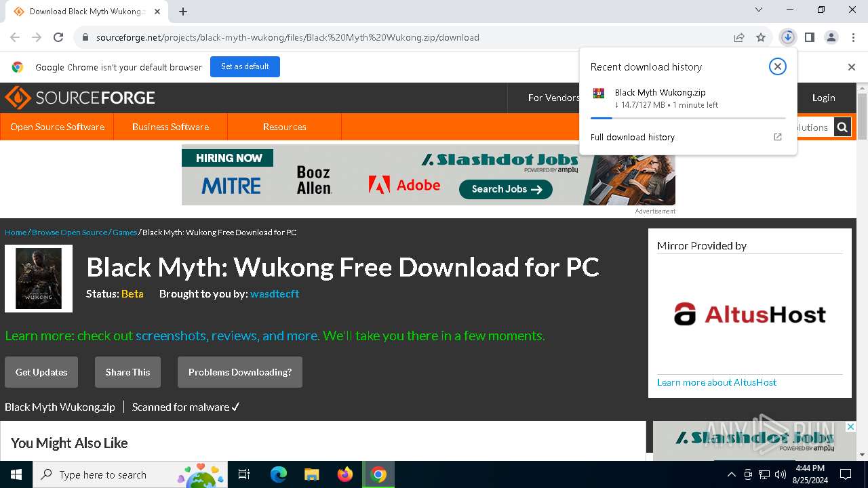Image resolution: width=868 pixels, height=488 pixels.
Task: Click the SourceForge logo
Action: click(x=80, y=98)
